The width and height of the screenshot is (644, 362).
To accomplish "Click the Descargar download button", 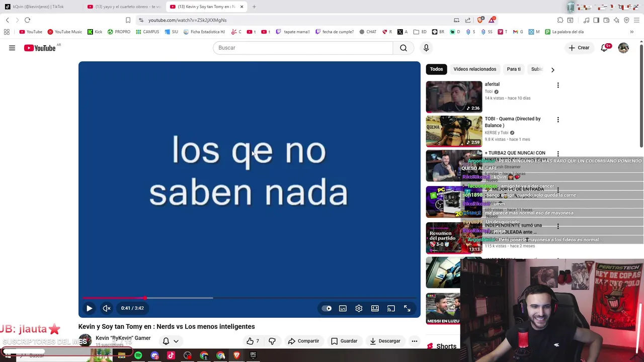I will [x=385, y=341].
